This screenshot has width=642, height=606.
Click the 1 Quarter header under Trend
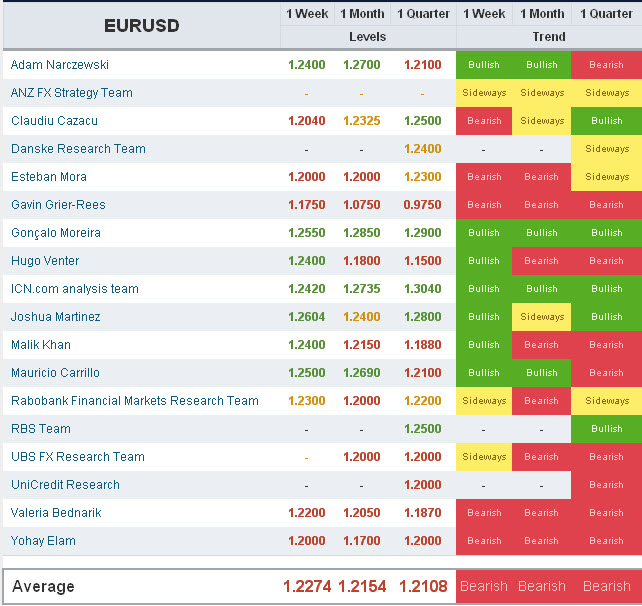tap(606, 14)
